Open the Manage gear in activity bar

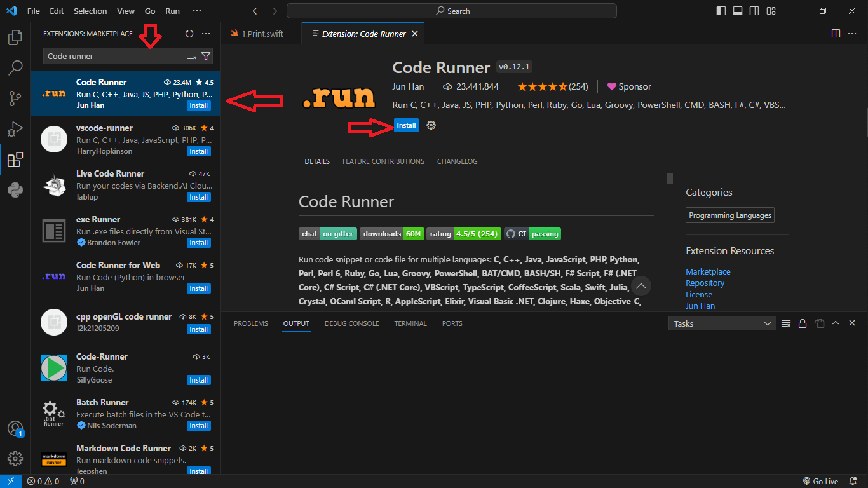point(15,459)
